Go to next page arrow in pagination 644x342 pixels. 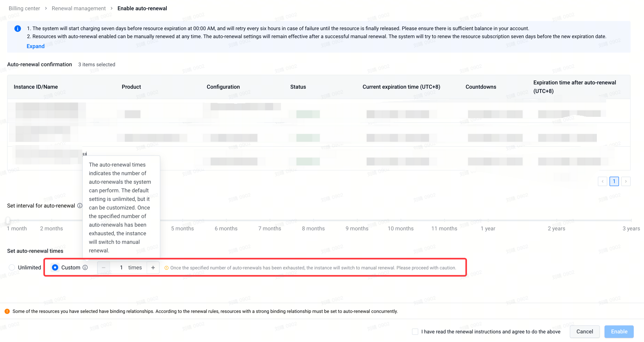626,181
